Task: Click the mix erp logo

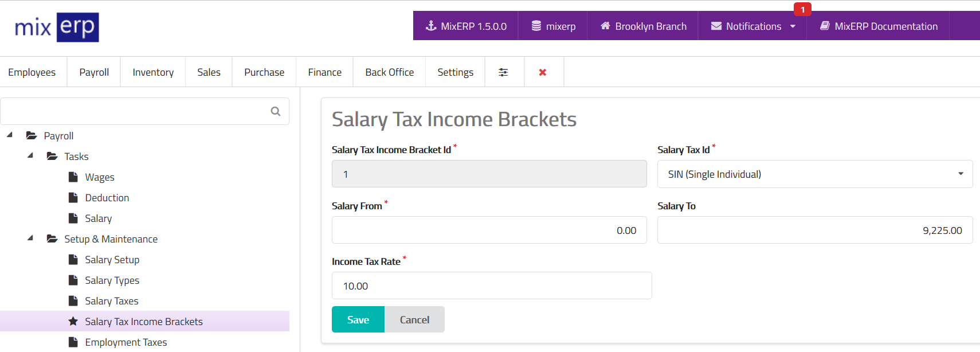Action: pos(57,28)
